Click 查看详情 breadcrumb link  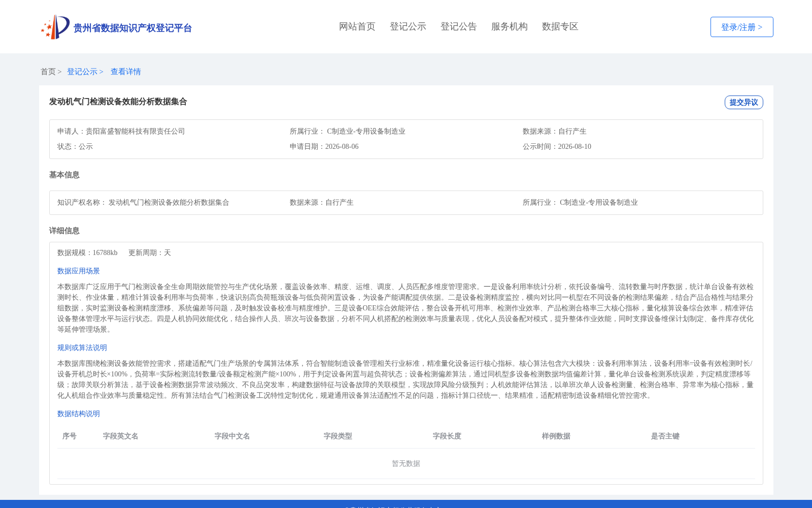(126, 72)
